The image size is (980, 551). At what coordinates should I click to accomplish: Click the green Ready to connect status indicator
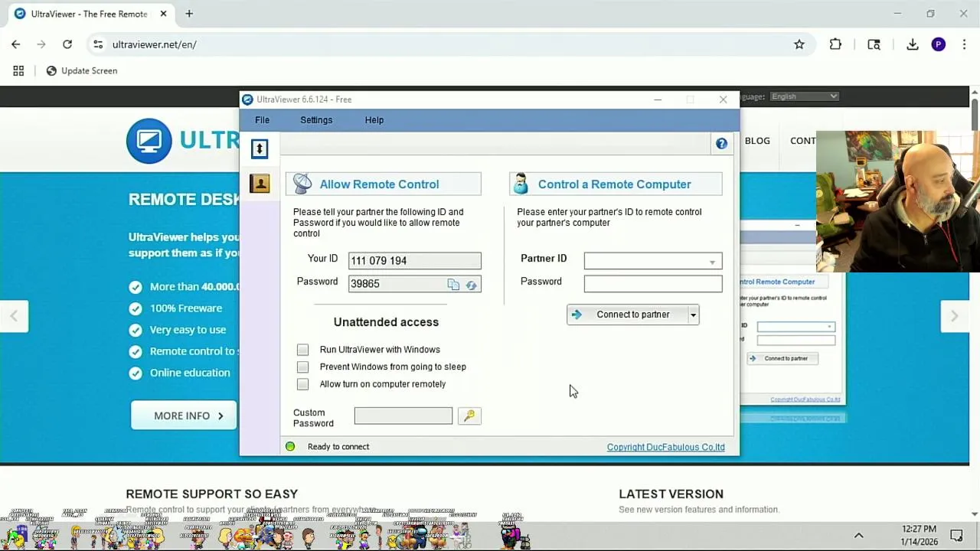(290, 447)
